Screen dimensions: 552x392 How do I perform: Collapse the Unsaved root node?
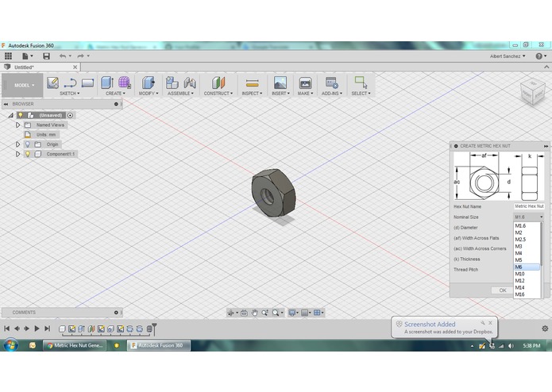click(10, 115)
